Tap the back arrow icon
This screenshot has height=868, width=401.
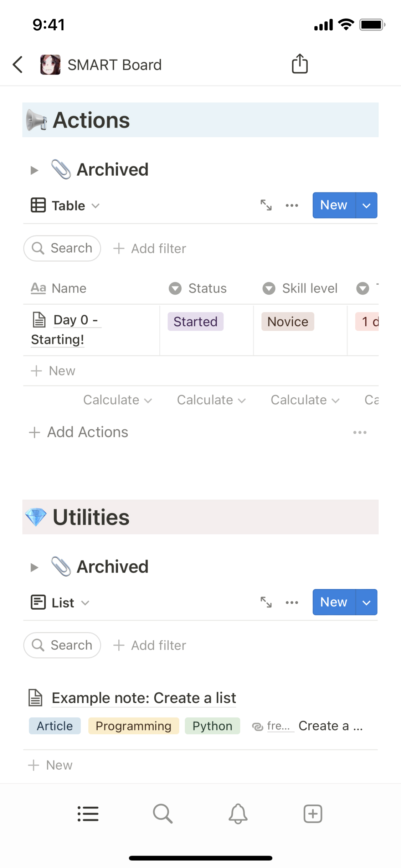18,65
